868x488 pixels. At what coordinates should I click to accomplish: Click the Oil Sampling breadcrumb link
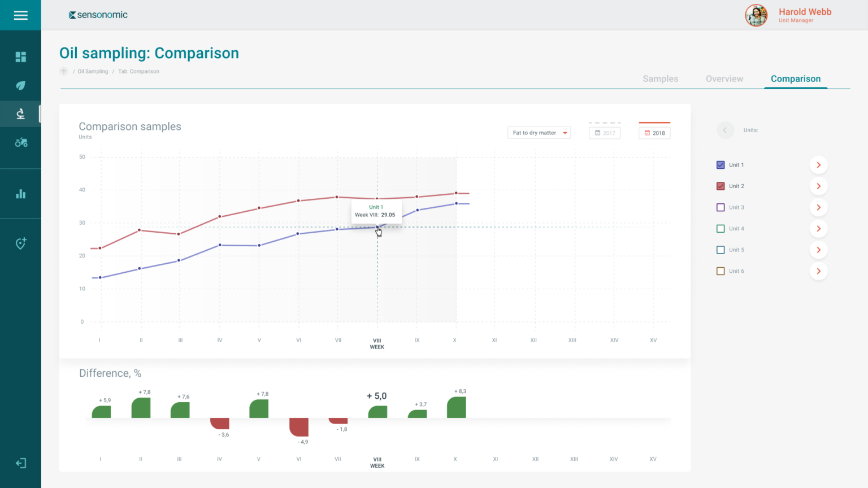coord(93,71)
